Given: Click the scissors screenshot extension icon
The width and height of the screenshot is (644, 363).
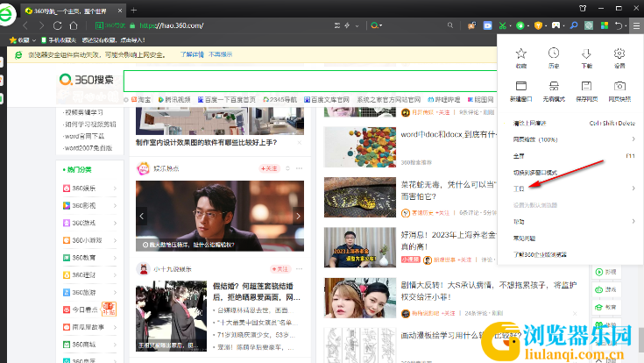Looking at the screenshot, I should point(502,25).
